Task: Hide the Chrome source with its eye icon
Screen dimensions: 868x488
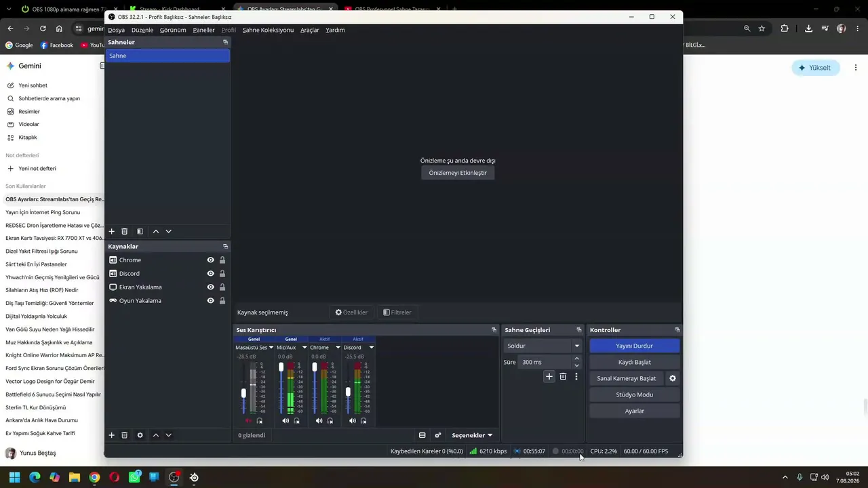Action: coord(211,260)
